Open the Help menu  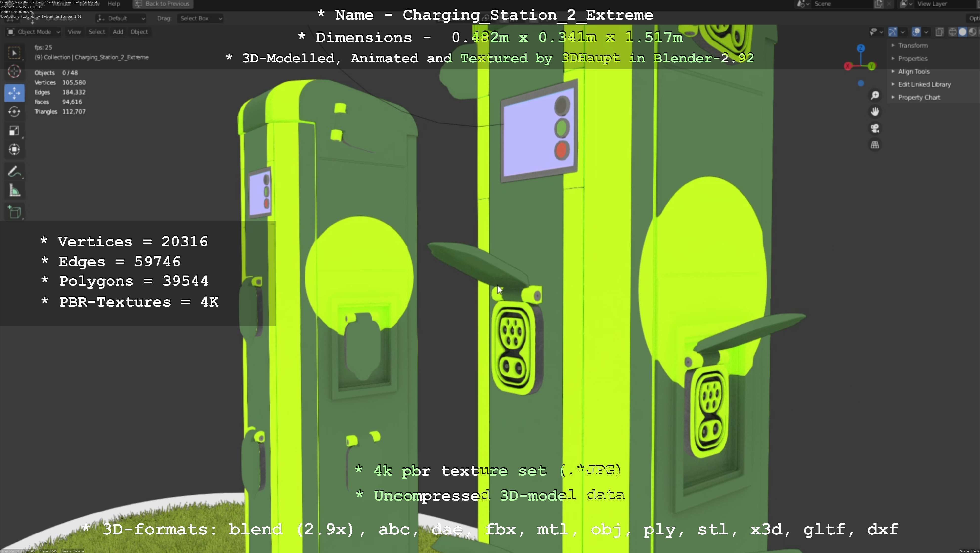114,4
